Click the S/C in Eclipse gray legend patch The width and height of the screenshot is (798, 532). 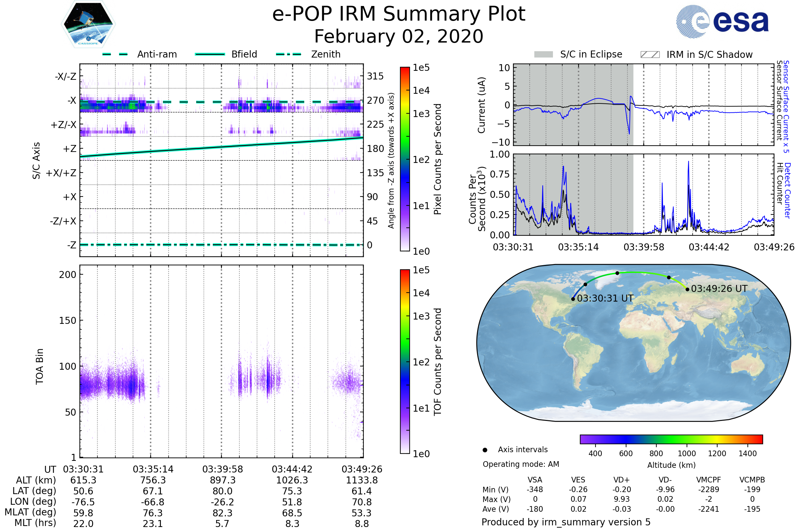[x=543, y=55]
